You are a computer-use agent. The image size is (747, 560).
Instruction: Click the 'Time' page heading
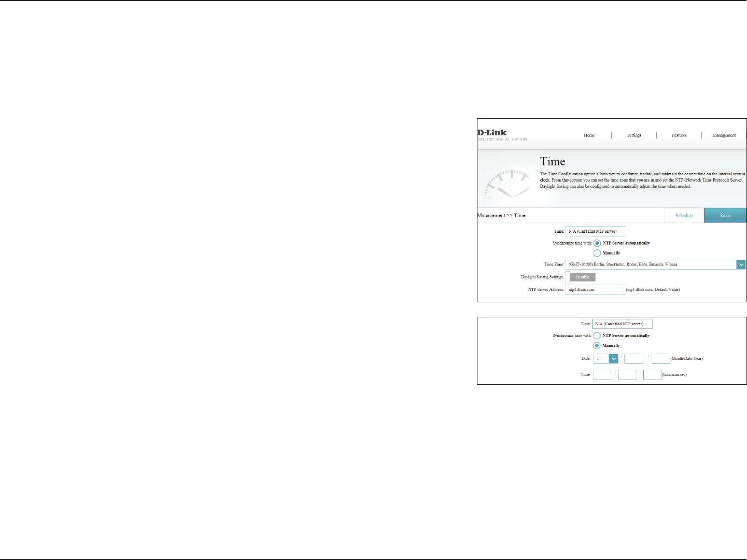pyautogui.click(x=553, y=162)
